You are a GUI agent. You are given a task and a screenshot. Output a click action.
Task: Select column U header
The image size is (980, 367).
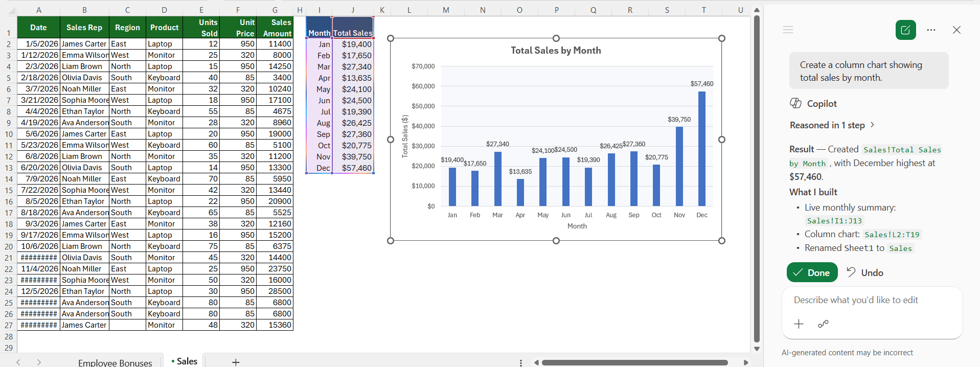coord(740,10)
